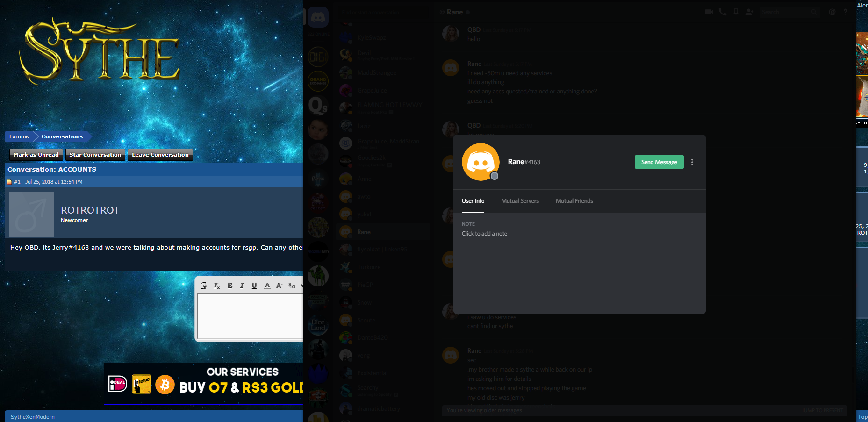Viewport: 868px width, 422px height.
Task: Open Discord help question mark icon
Action: pyautogui.click(x=846, y=12)
